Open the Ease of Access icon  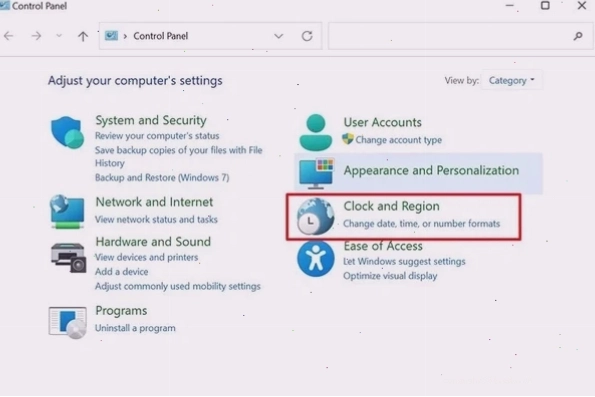click(x=315, y=259)
